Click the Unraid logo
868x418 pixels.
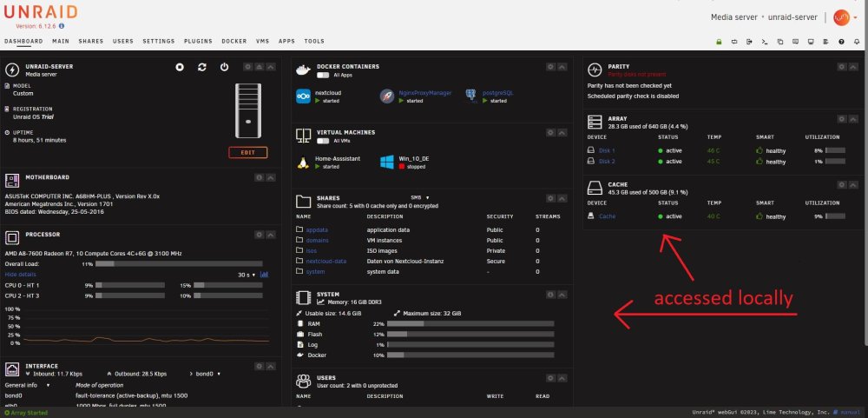[x=42, y=11]
